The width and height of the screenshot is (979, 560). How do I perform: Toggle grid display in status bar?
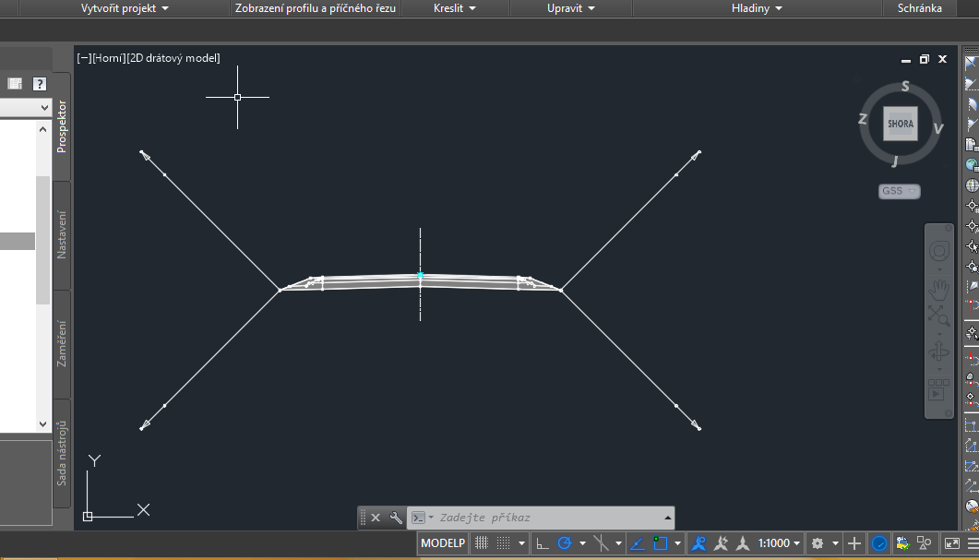click(x=482, y=543)
